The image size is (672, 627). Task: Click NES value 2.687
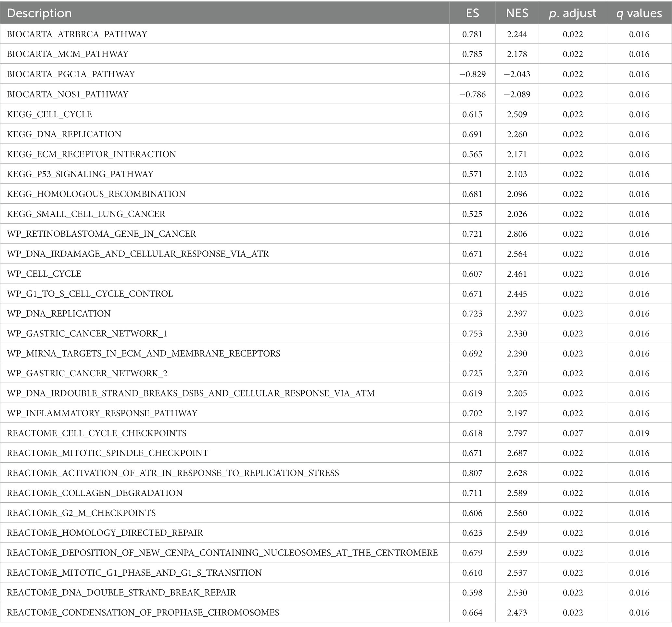517,453
